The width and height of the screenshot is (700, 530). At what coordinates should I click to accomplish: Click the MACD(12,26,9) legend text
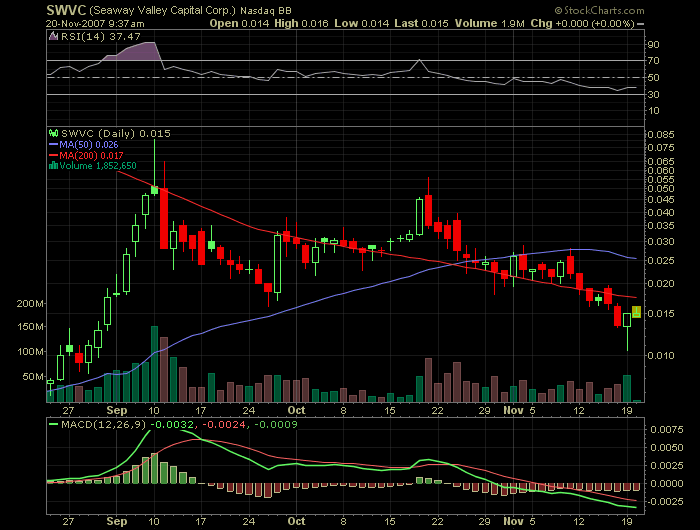click(x=104, y=424)
